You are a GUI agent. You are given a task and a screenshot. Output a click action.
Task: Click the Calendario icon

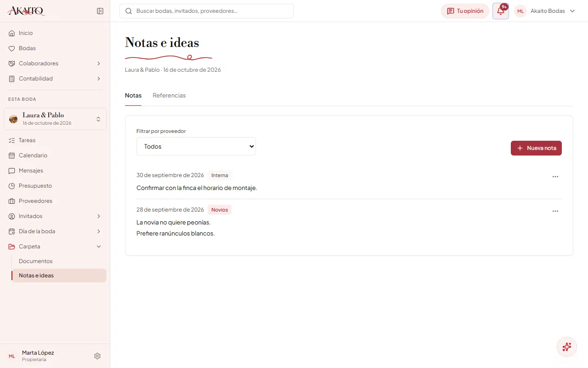[12, 155]
